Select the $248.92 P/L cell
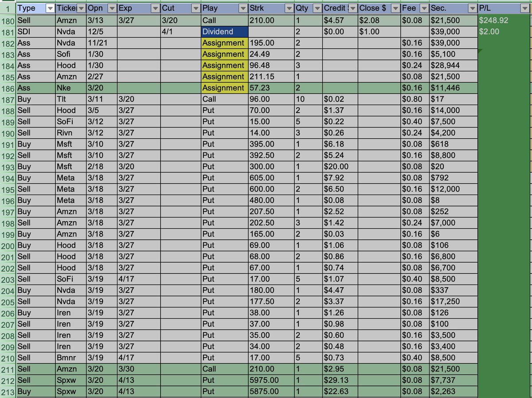The image size is (532, 398). click(x=505, y=20)
